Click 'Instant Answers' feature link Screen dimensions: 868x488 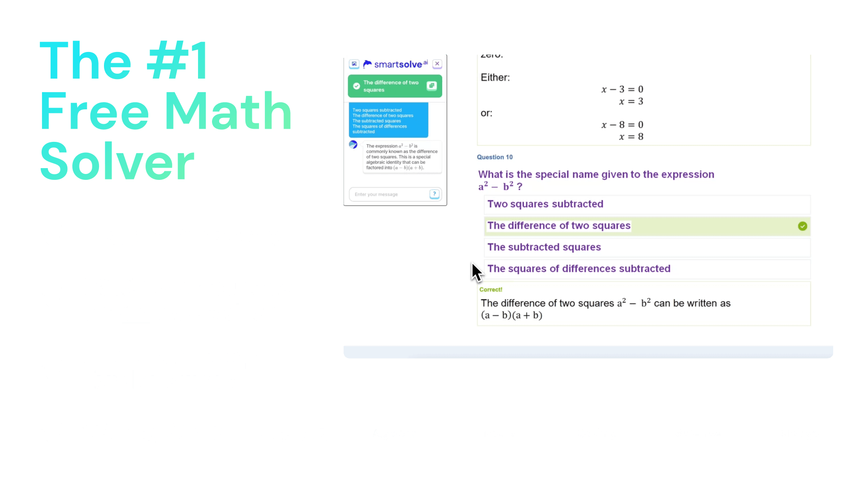click(182, 236)
